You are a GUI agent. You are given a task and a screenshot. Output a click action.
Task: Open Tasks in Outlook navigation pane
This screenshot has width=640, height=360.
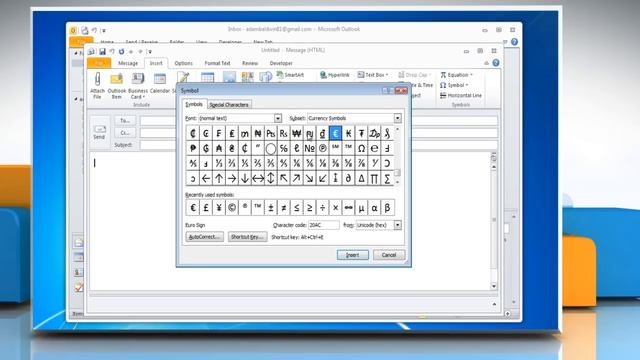[79, 287]
